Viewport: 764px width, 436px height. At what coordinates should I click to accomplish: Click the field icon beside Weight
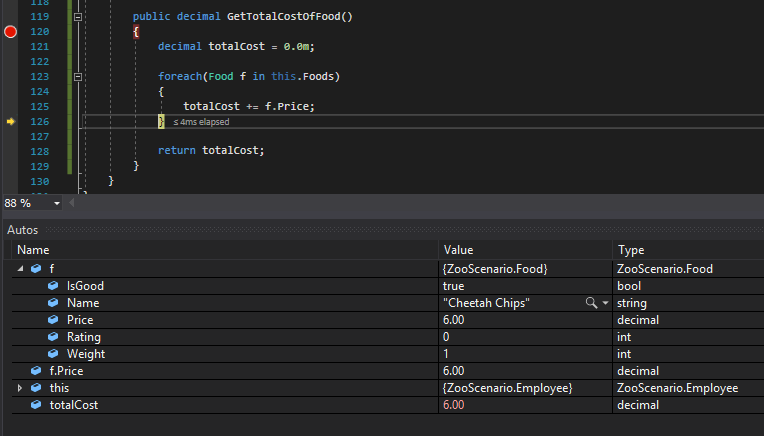point(53,354)
